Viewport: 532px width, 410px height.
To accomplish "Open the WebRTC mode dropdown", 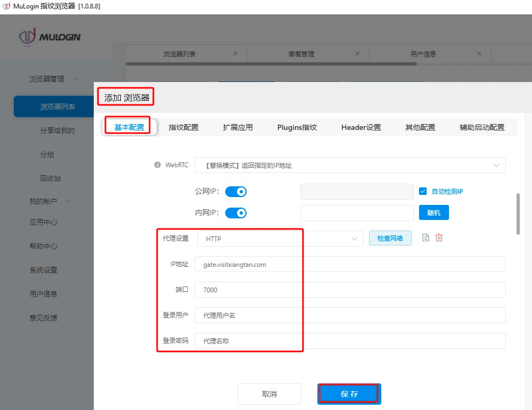I will [x=350, y=166].
